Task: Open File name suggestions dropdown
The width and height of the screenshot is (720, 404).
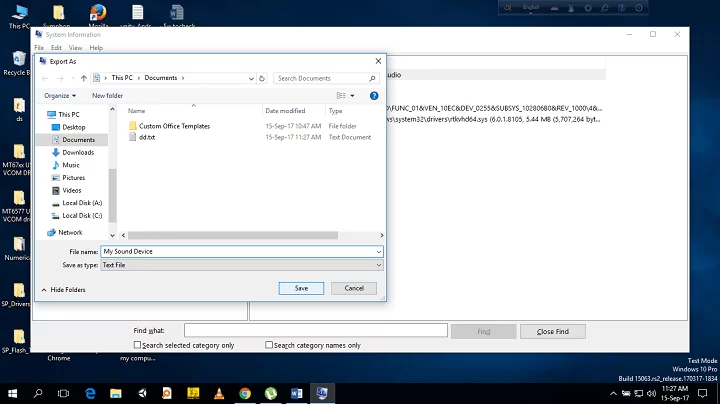Action: coord(378,252)
